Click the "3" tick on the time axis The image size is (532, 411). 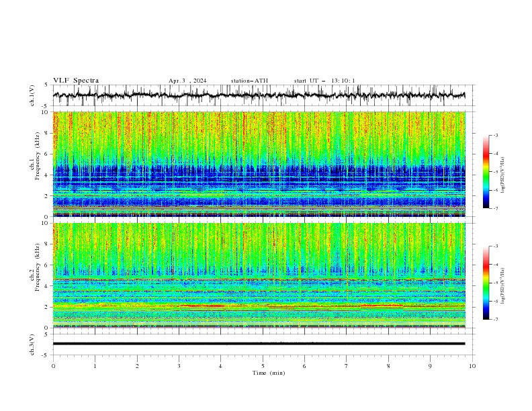coord(179,366)
